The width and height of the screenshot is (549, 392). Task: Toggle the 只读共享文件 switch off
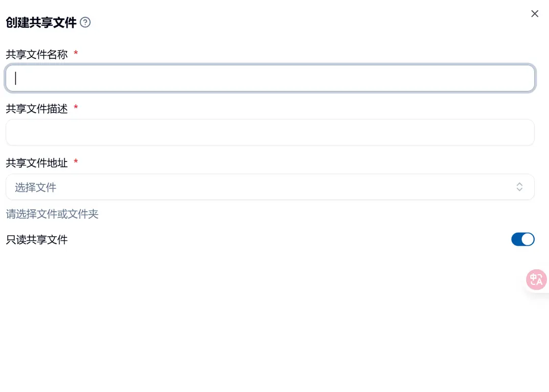click(x=523, y=240)
